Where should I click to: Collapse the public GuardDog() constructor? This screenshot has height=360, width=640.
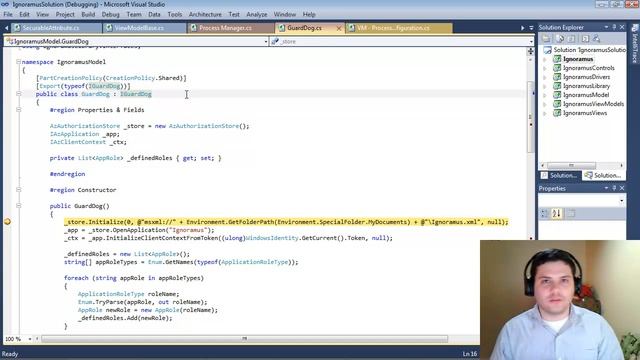pyautogui.click(x=18, y=206)
